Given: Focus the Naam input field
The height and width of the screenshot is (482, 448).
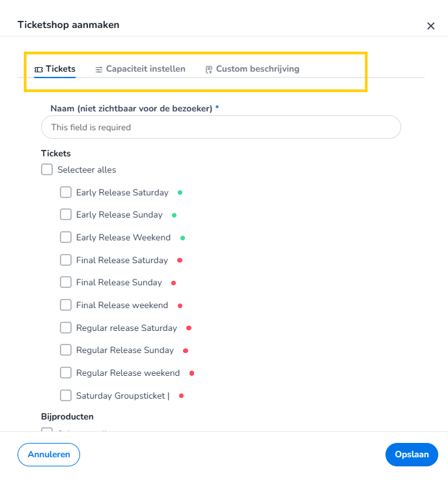Looking at the screenshot, I should coord(221,127).
